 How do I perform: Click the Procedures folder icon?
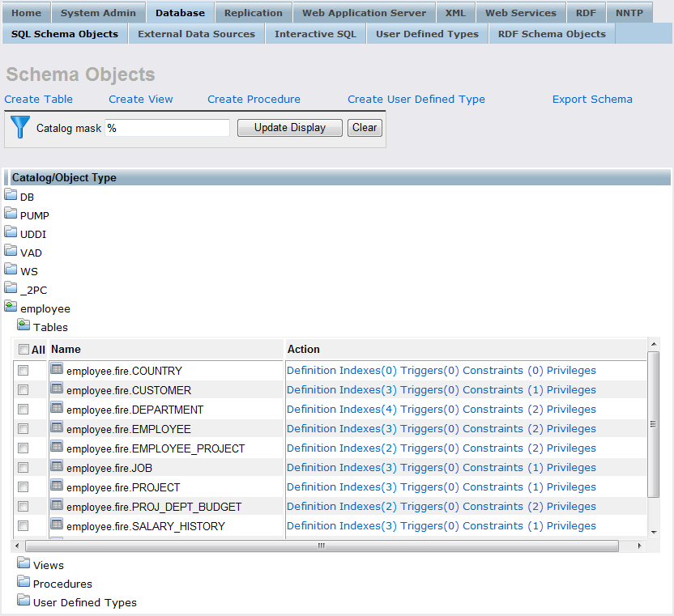coord(23,582)
